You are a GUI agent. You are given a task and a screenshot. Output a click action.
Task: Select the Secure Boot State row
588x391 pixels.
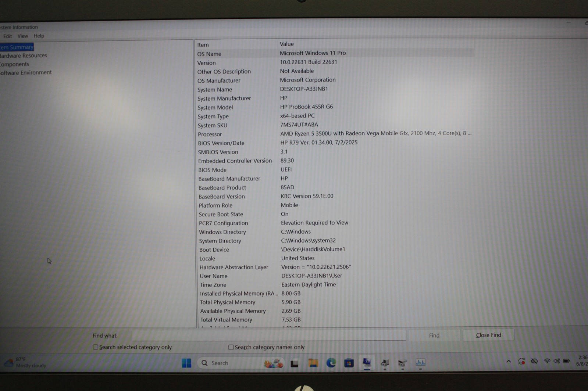pyautogui.click(x=335, y=214)
